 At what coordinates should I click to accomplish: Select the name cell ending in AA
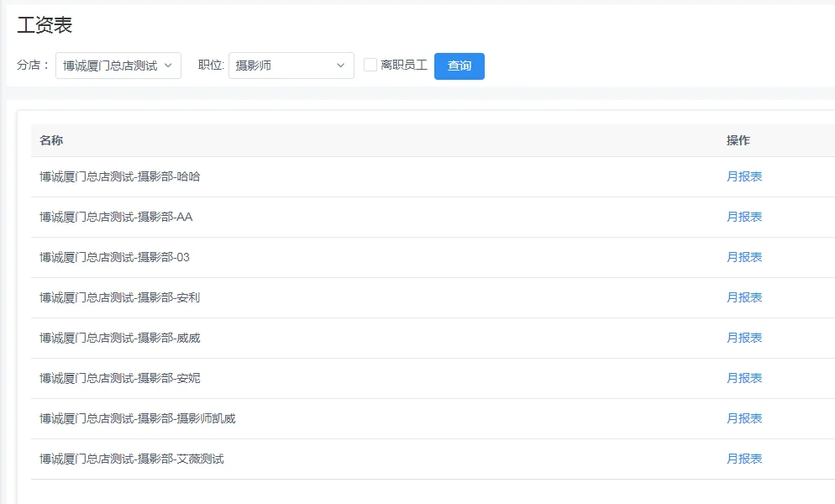pyautogui.click(x=116, y=217)
